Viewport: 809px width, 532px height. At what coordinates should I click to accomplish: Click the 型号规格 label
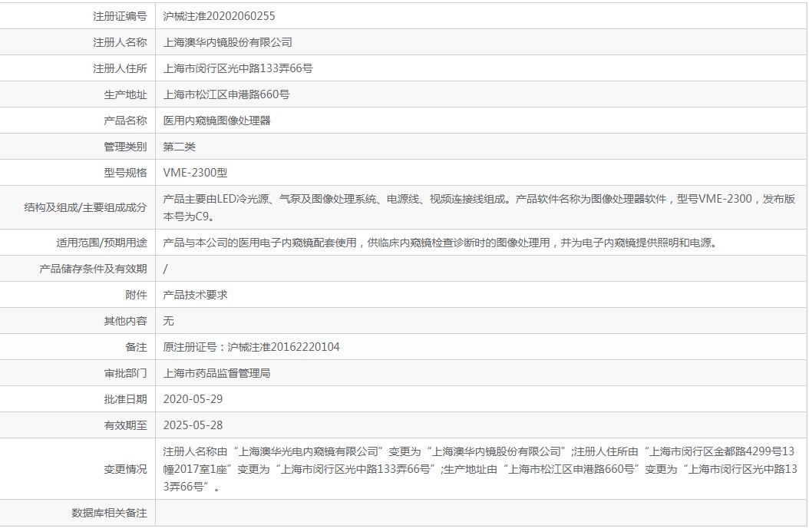125,173
